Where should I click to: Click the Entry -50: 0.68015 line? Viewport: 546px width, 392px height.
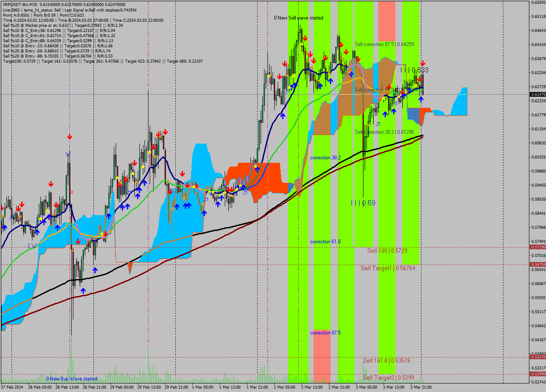[x=57, y=51]
